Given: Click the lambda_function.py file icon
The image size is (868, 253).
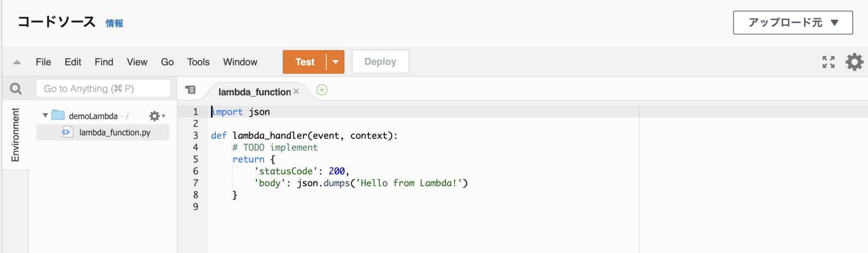Looking at the screenshot, I should (67, 132).
